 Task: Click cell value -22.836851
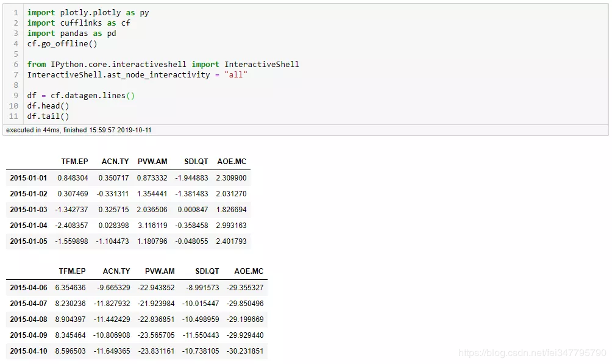point(156,319)
